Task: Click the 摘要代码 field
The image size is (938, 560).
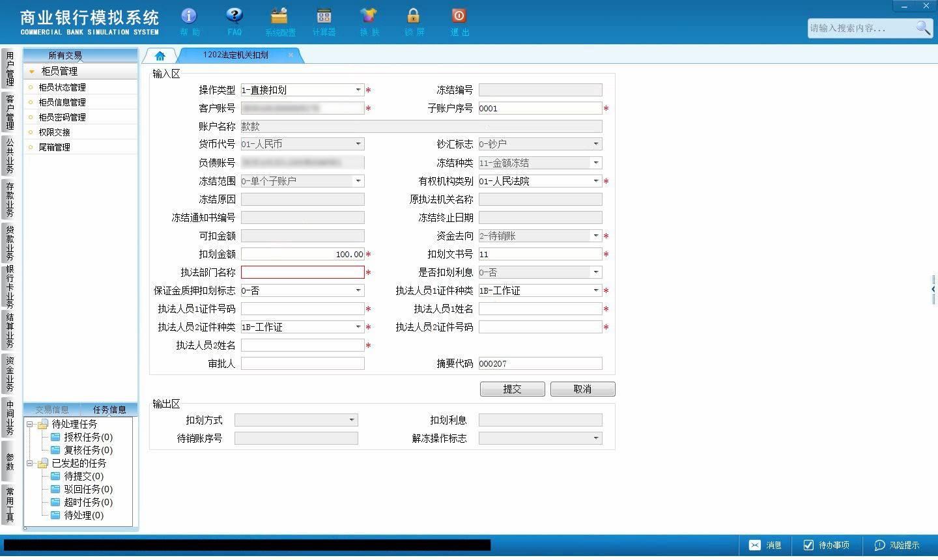Action: coord(541,363)
